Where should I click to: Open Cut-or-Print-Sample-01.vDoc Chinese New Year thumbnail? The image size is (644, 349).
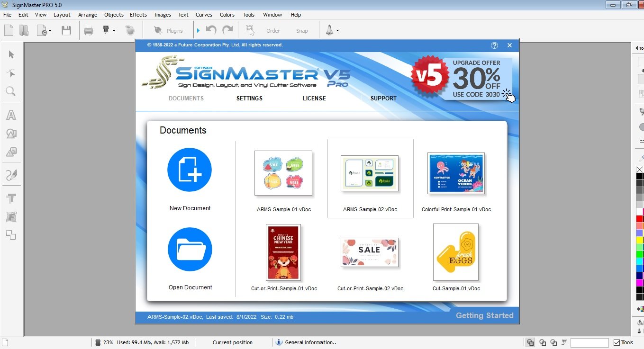point(283,252)
